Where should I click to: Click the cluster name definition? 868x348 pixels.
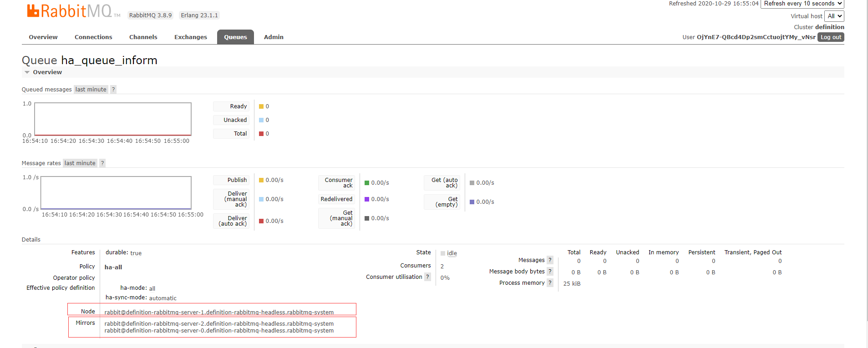[830, 27]
